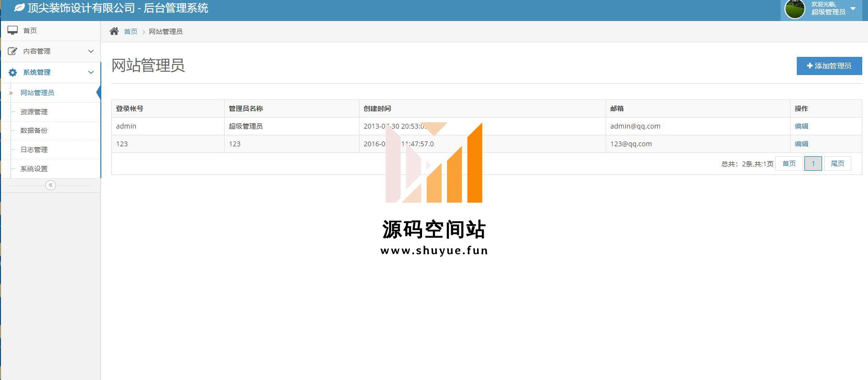Expand the 内容管理 chevron
Screen dimensions: 868x380
click(x=91, y=51)
